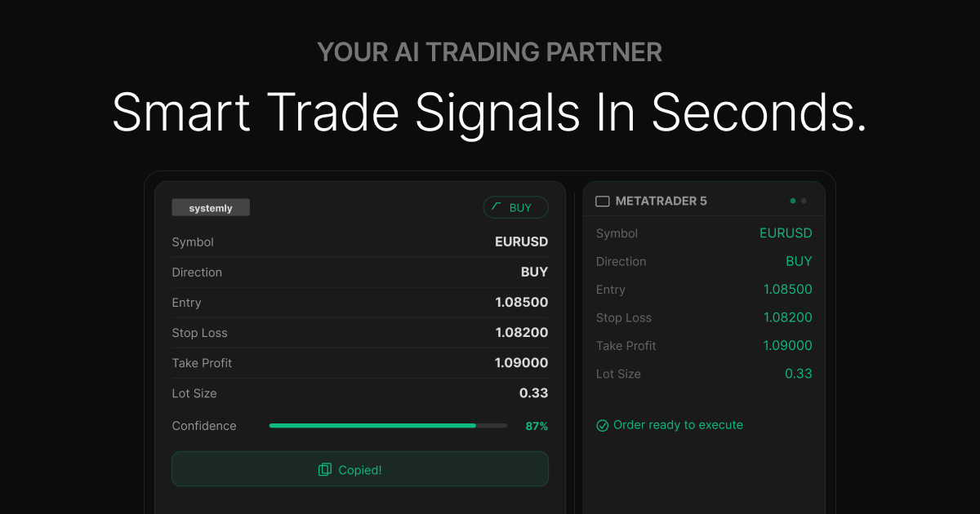The height and width of the screenshot is (514, 980).
Task: Click the Stop Loss 1.08200 in MetaTrader panel
Action: click(788, 317)
